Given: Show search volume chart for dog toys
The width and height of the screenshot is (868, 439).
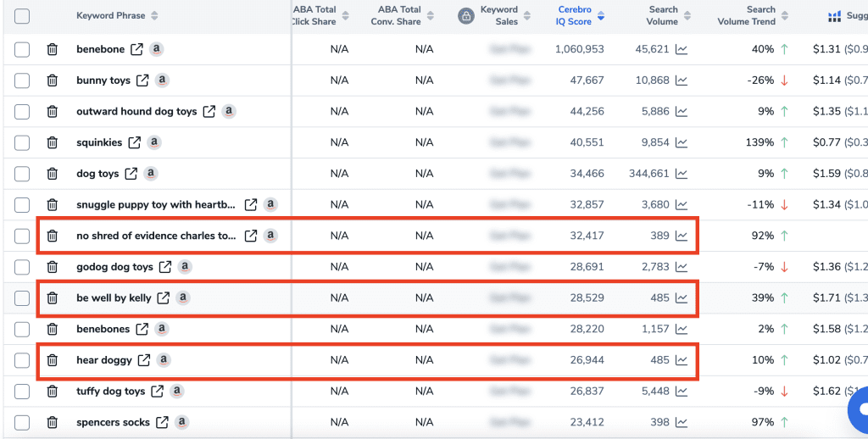Looking at the screenshot, I should pos(682,173).
